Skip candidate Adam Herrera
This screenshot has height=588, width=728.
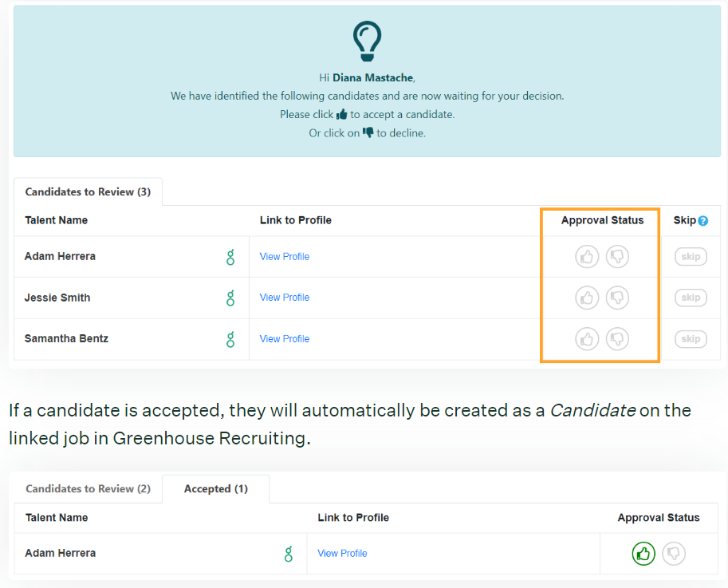point(691,257)
